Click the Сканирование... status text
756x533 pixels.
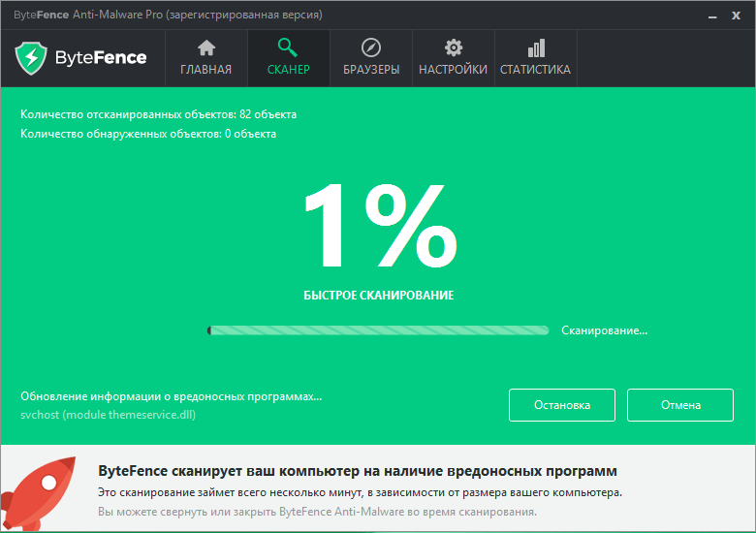pyautogui.click(x=604, y=330)
